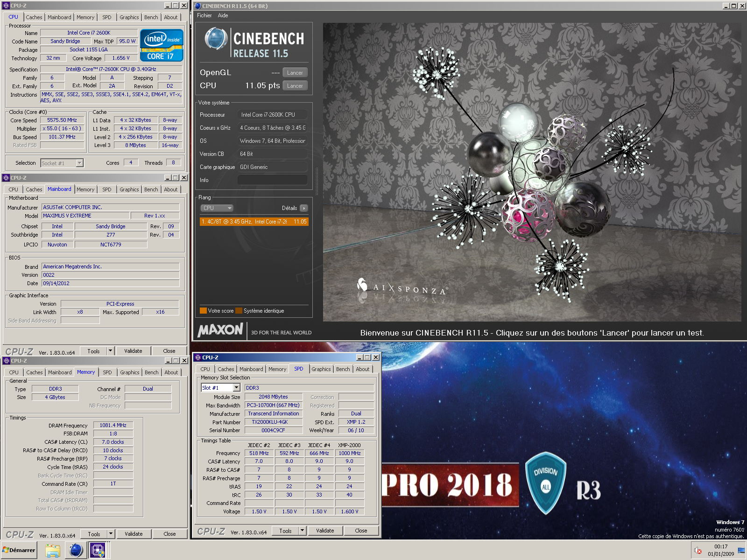Switch to CPU-Z via its taskbar chip icon
747x560 pixels.
(x=98, y=551)
